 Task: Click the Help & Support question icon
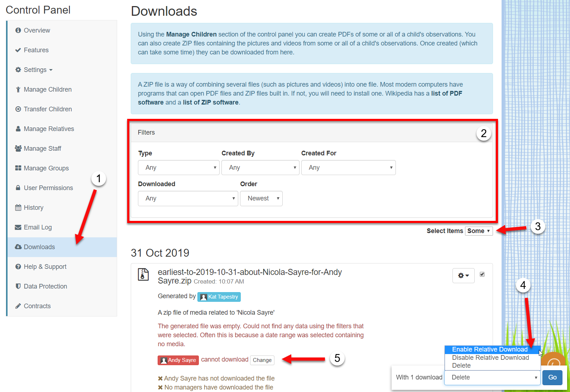(18, 267)
